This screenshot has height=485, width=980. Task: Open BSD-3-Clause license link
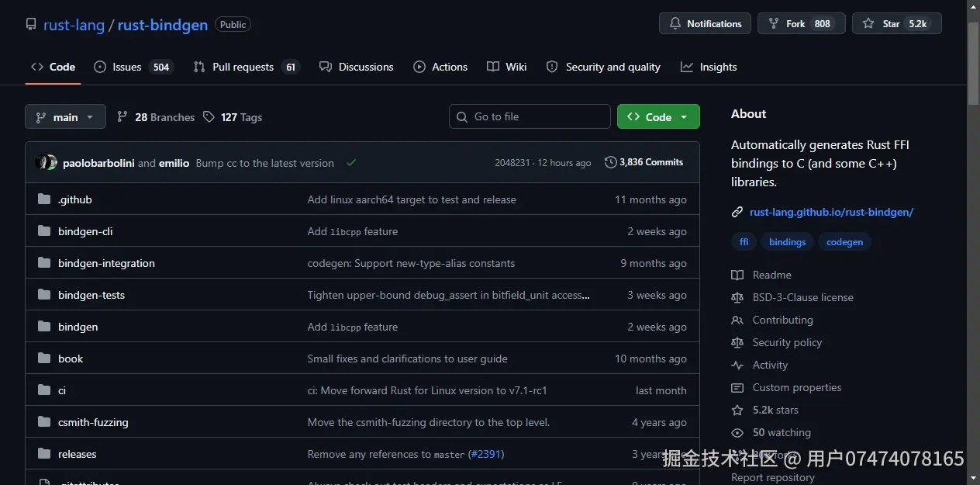pos(792,297)
